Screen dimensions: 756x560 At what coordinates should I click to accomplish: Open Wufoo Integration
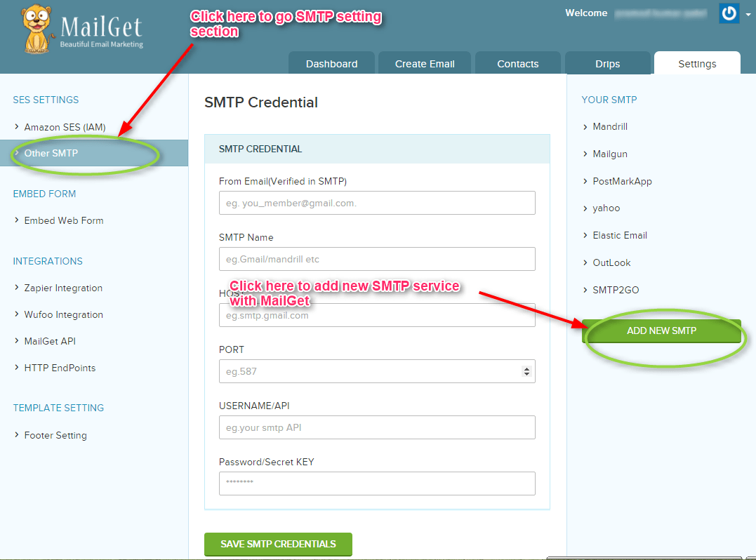click(x=64, y=314)
